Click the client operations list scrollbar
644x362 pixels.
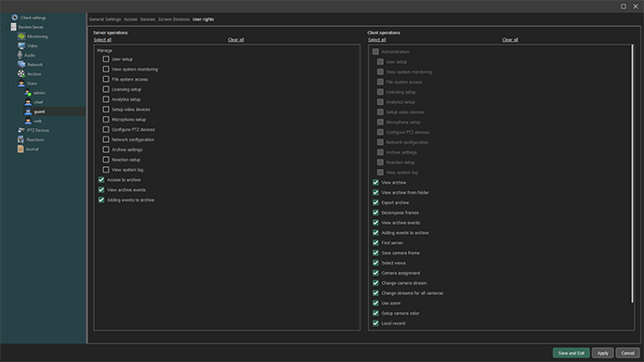click(x=632, y=174)
